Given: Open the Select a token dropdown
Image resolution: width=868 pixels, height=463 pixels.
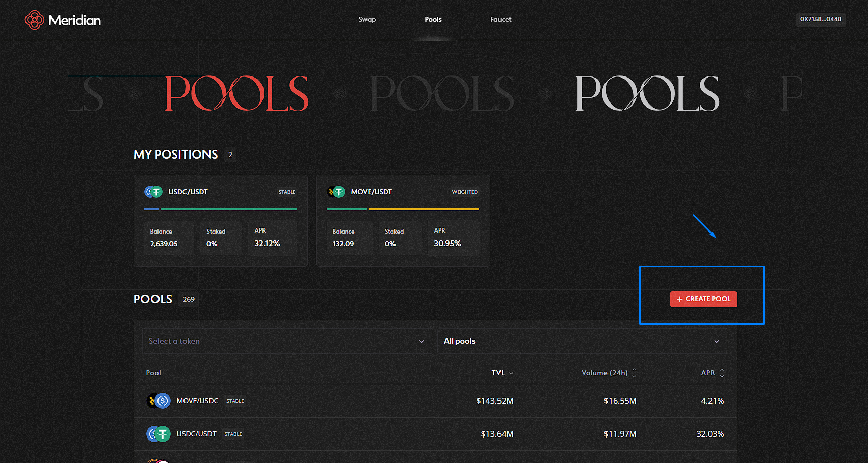Looking at the screenshot, I should point(287,341).
